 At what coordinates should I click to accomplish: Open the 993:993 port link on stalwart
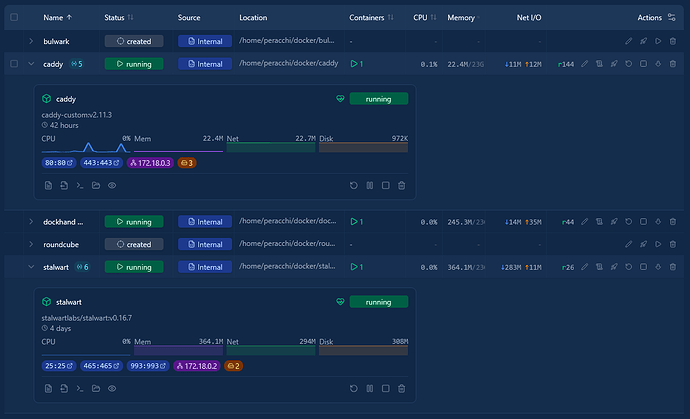tap(148, 366)
